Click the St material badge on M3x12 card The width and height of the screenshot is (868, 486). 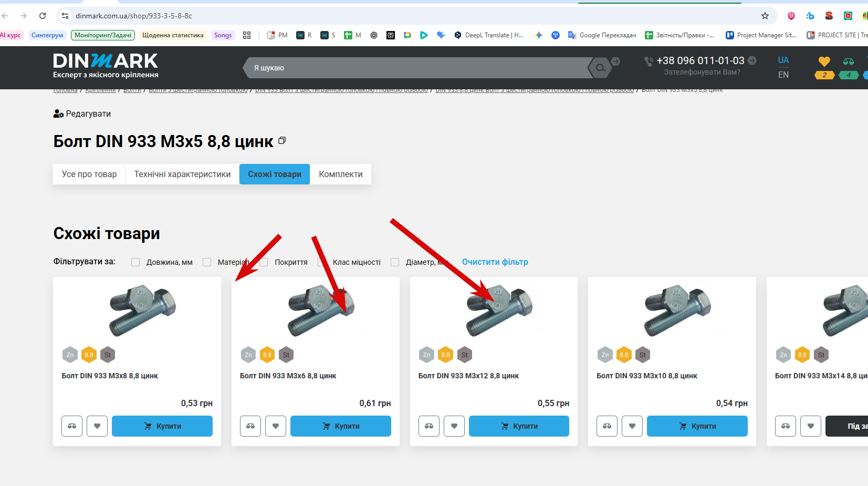(465, 355)
